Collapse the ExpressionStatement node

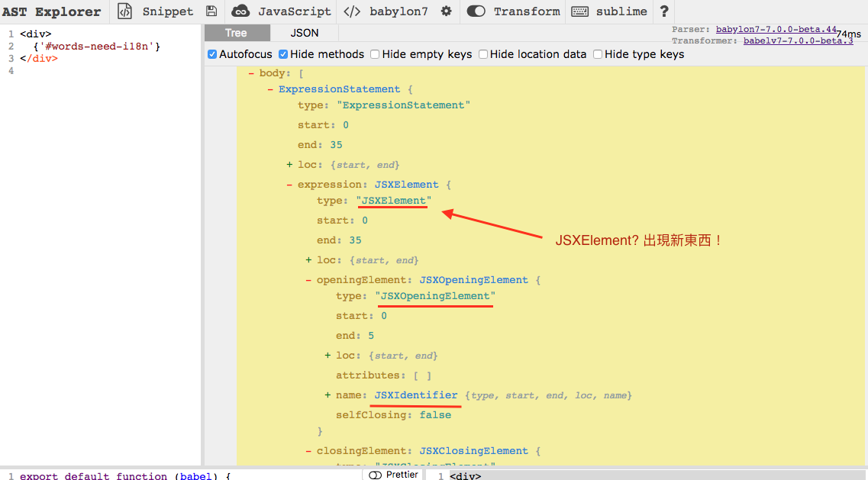[x=270, y=89]
